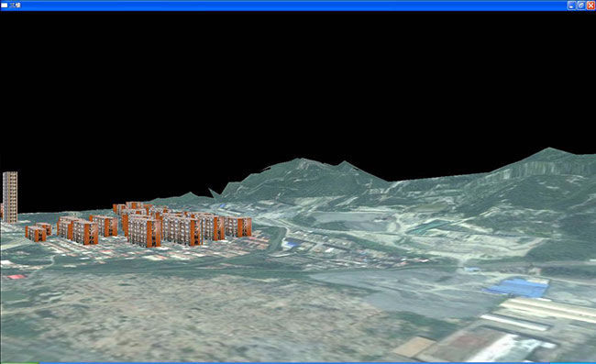
Task: Click the red rooftop at the left edge
Action: tap(16, 277)
